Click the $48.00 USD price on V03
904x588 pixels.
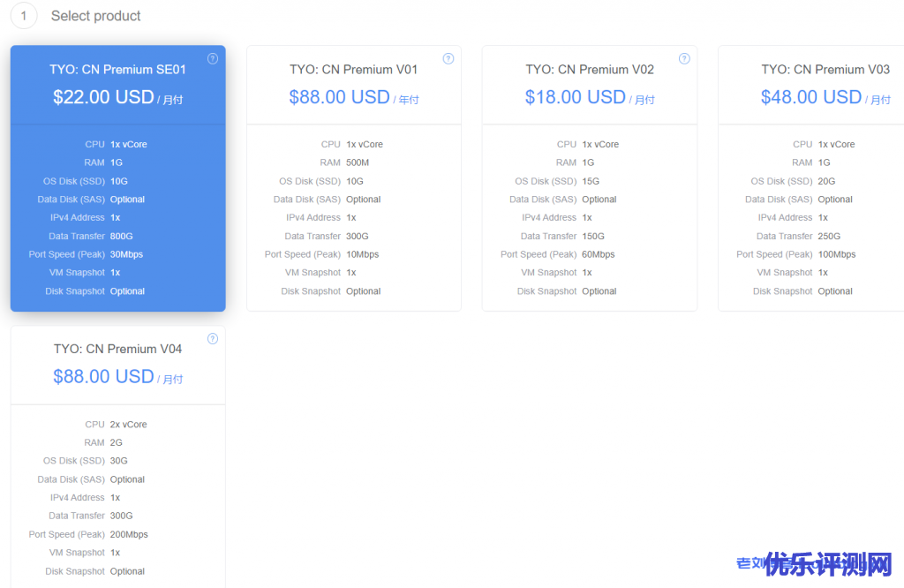pyautogui.click(x=811, y=97)
